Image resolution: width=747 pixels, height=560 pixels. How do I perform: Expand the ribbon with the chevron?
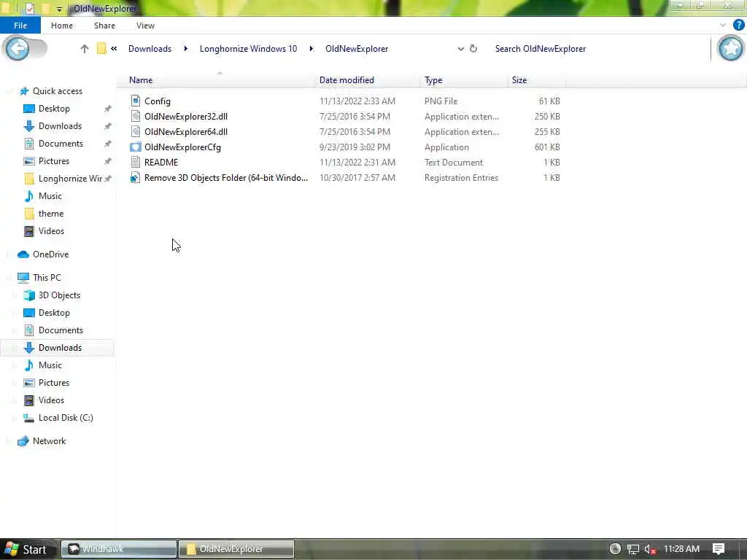[723, 26]
